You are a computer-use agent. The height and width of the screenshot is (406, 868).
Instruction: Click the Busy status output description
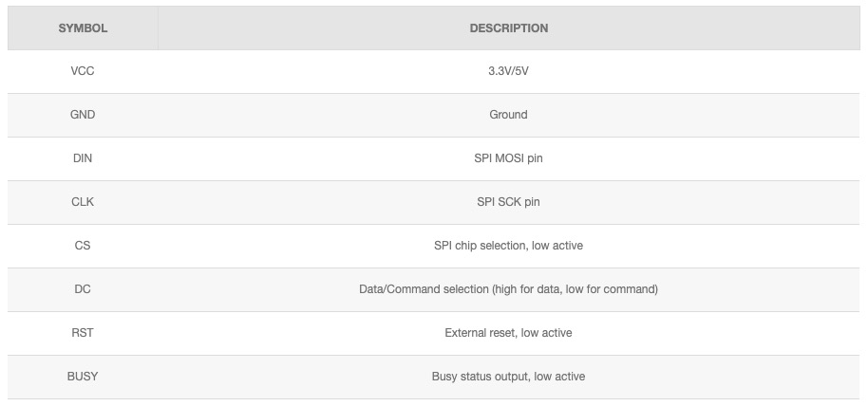tap(508, 377)
